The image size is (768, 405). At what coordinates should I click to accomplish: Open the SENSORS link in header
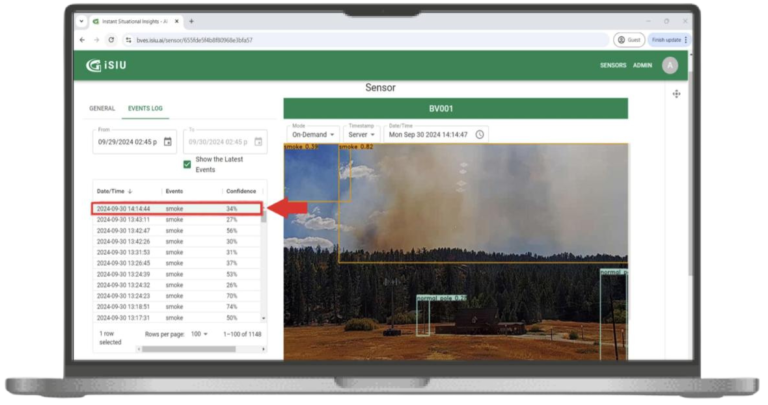pos(613,65)
